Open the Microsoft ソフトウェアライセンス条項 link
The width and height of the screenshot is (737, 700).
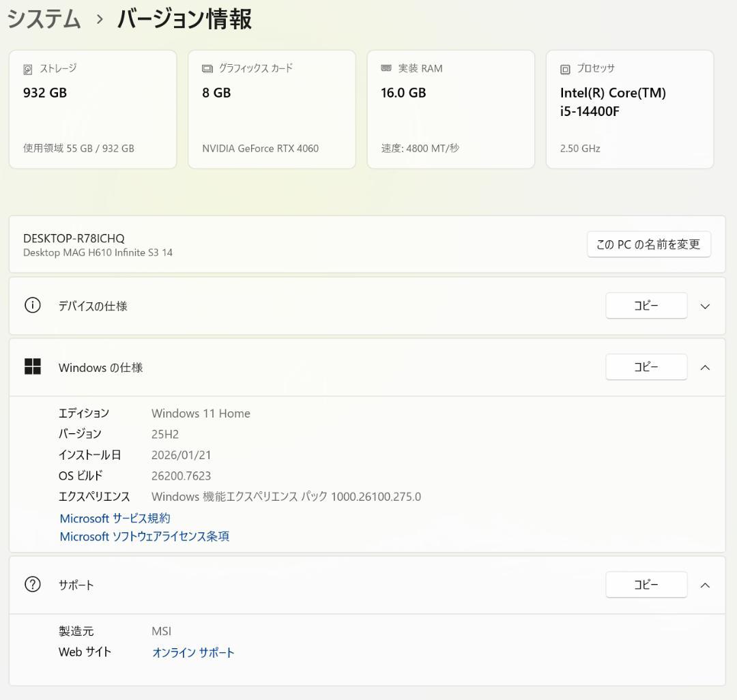[x=143, y=536]
